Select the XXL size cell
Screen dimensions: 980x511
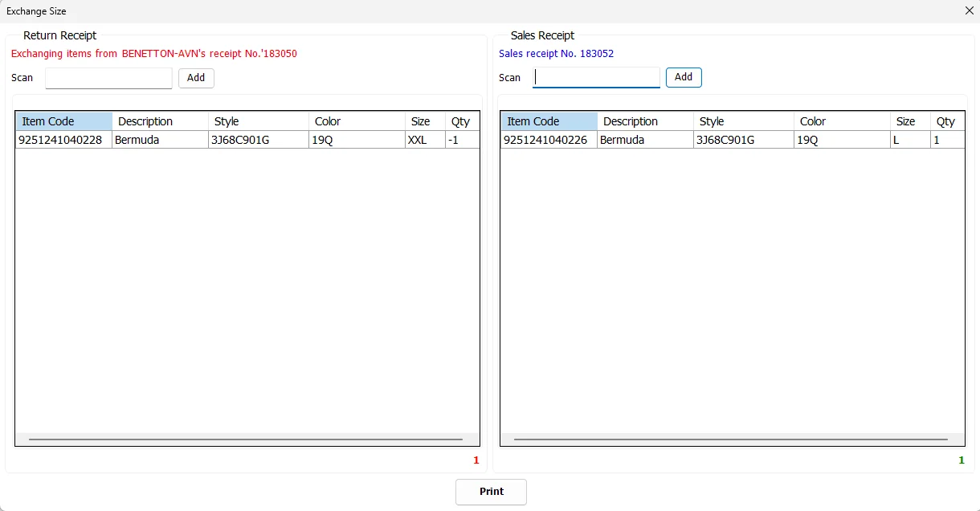425,140
